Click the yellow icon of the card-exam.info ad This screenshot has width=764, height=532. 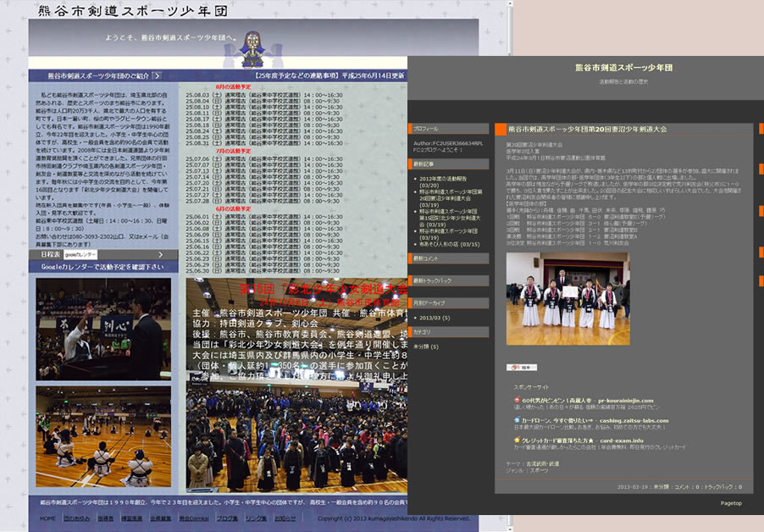[517, 440]
